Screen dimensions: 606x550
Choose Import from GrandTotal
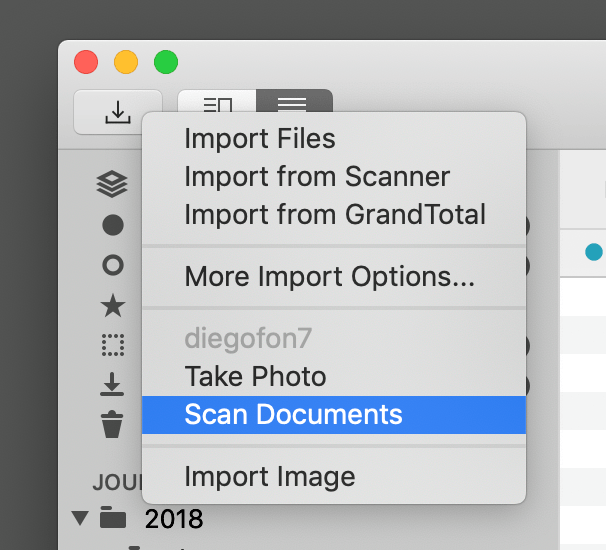point(335,214)
